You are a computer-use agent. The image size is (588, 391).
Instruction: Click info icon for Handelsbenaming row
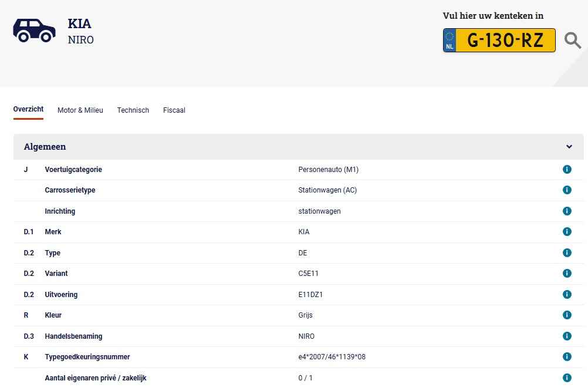(567, 336)
